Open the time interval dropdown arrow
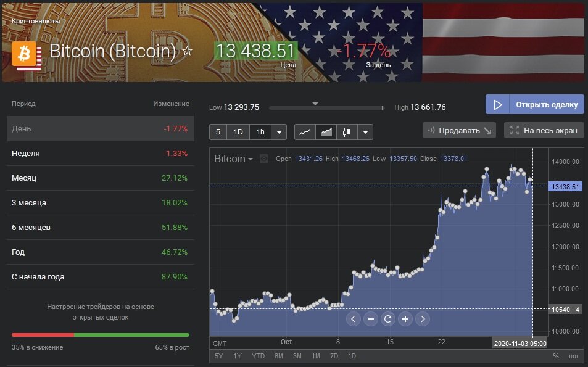Image resolution: width=588 pixels, height=367 pixels. tap(279, 131)
